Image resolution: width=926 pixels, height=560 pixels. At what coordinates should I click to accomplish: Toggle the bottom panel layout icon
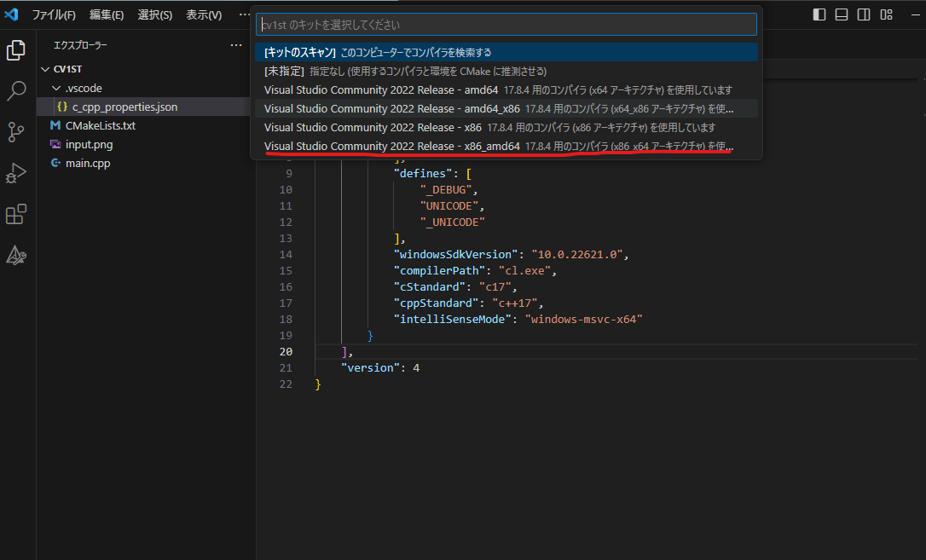tap(842, 14)
